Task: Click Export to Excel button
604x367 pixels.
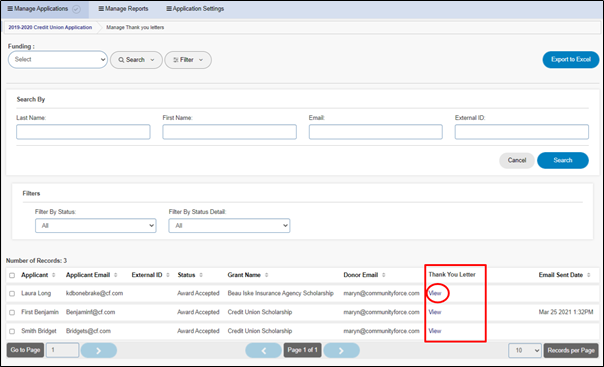Action: click(x=571, y=60)
